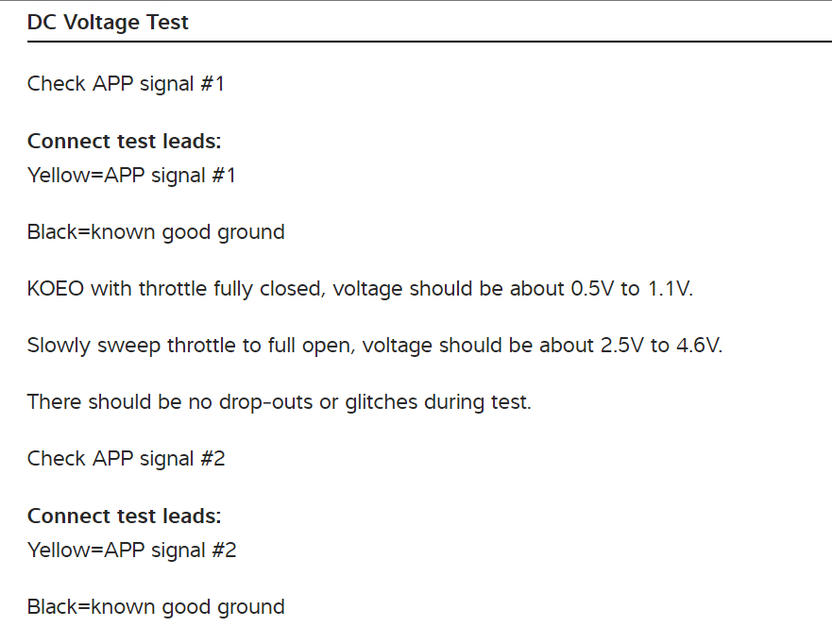The width and height of the screenshot is (832, 644).
Task: Click the '2.5V' voltage value
Action: click(x=622, y=346)
